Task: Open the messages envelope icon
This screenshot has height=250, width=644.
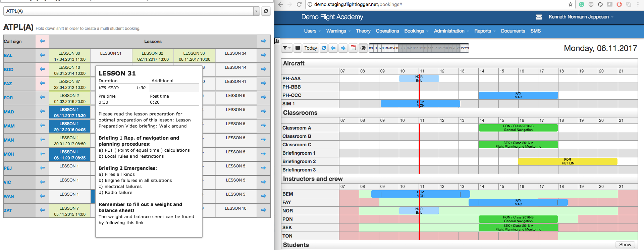Action: [539, 17]
